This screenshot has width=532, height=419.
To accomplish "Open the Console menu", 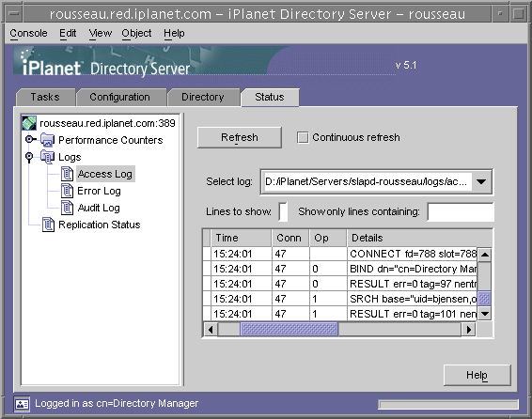I will [x=28, y=33].
